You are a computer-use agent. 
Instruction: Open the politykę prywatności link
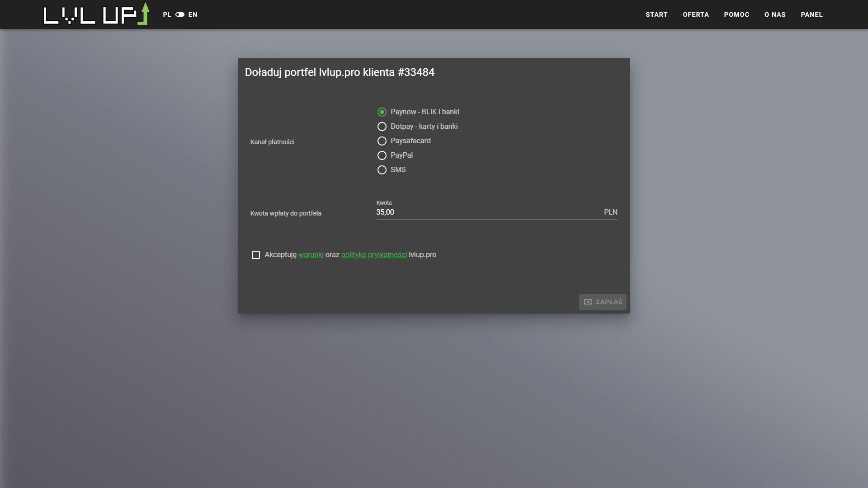(x=374, y=255)
